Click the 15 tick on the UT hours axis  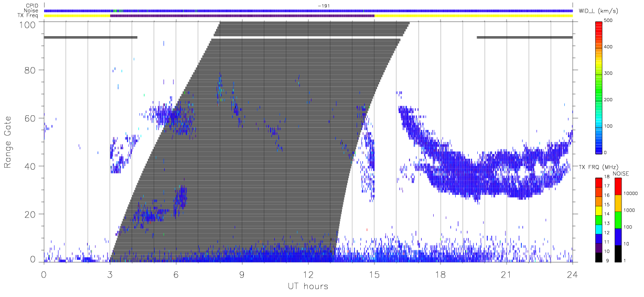374,273
